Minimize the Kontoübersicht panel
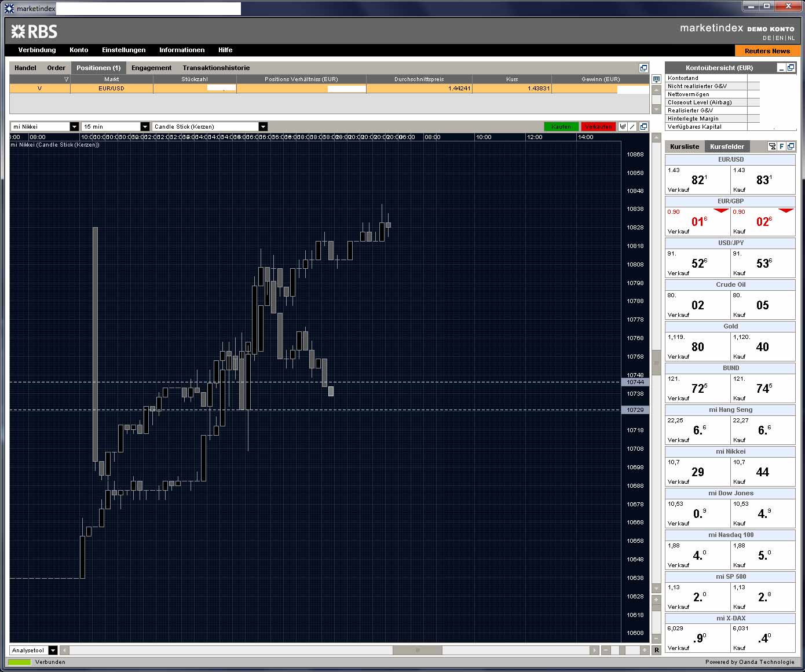This screenshot has height=672, width=805. 781,68
